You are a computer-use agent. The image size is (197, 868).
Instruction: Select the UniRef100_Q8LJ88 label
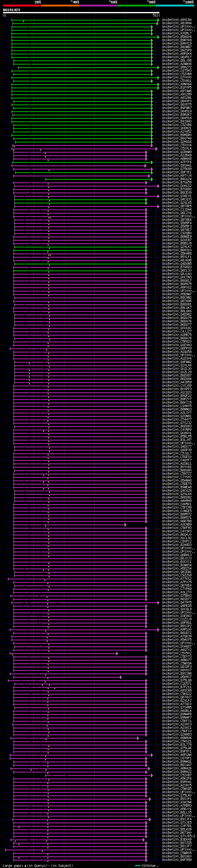pos(177,60)
